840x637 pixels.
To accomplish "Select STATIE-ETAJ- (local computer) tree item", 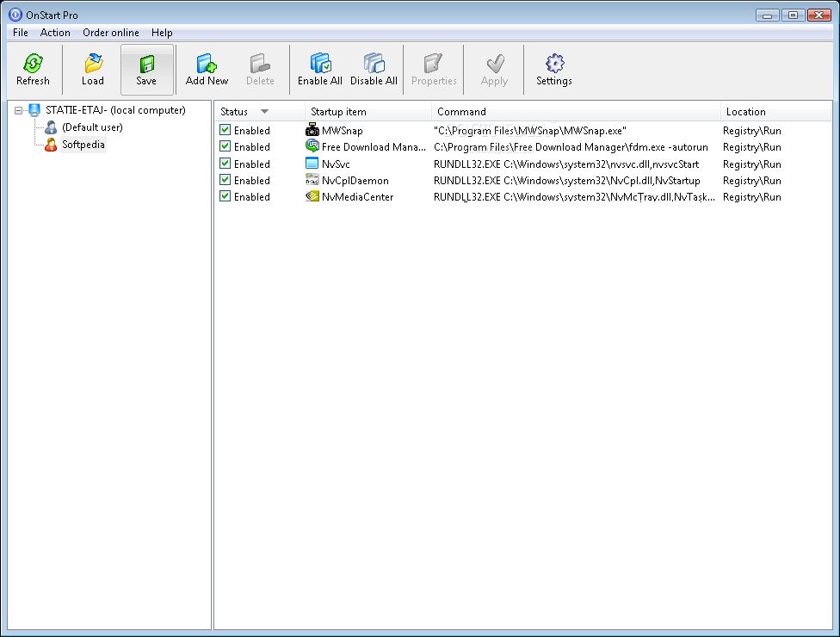I will point(115,110).
